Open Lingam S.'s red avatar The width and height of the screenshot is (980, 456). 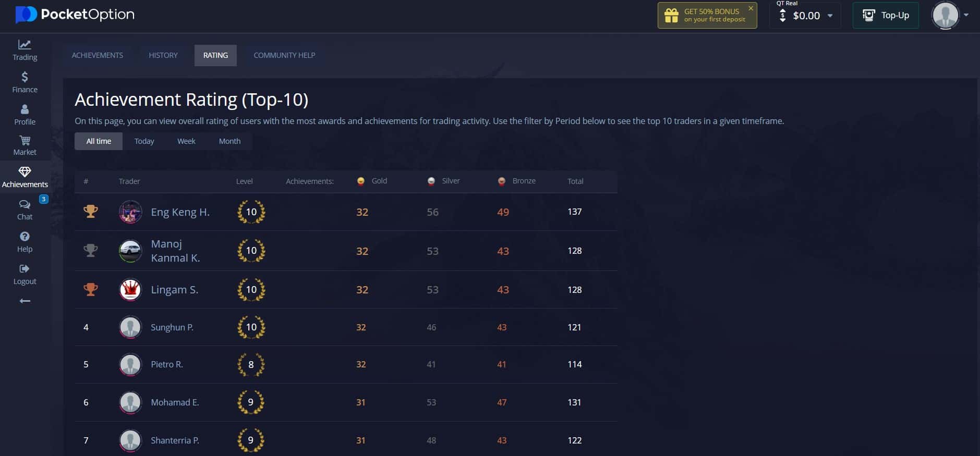point(130,290)
